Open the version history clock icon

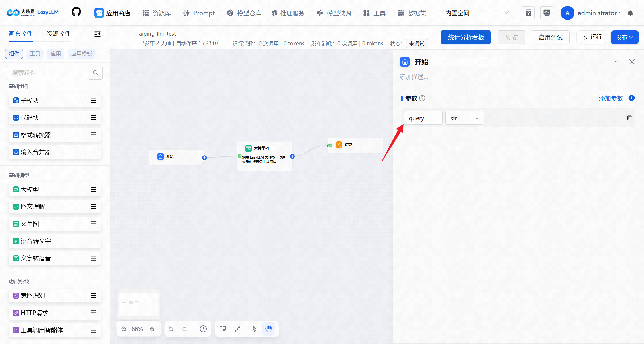tap(203, 329)
